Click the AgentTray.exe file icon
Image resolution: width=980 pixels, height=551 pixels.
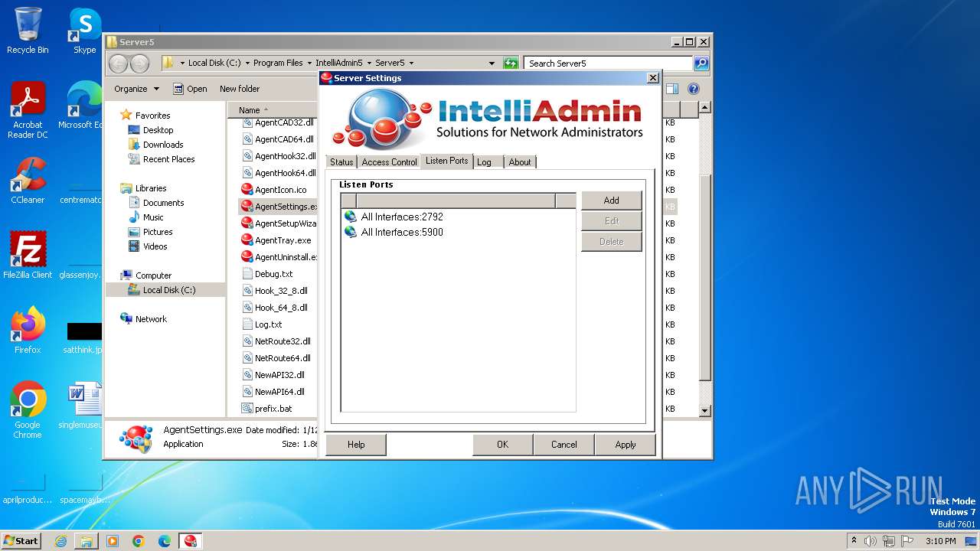click(247, 240)
